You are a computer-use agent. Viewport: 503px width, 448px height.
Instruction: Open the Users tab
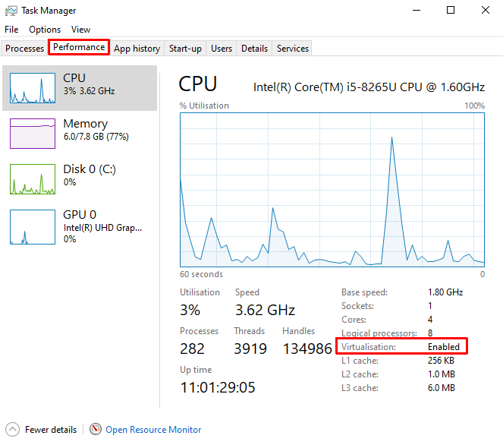[222, 49]
